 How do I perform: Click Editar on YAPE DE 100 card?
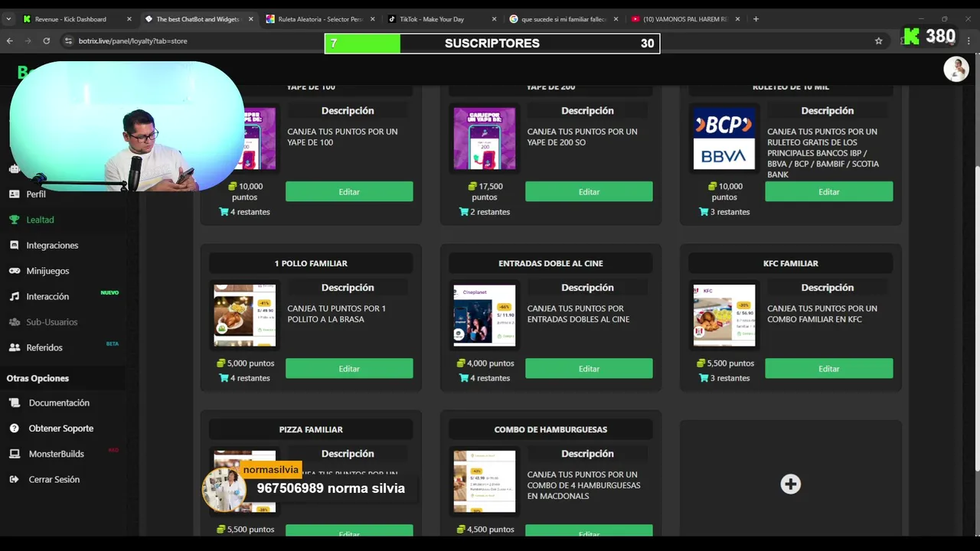pos(349,192)
